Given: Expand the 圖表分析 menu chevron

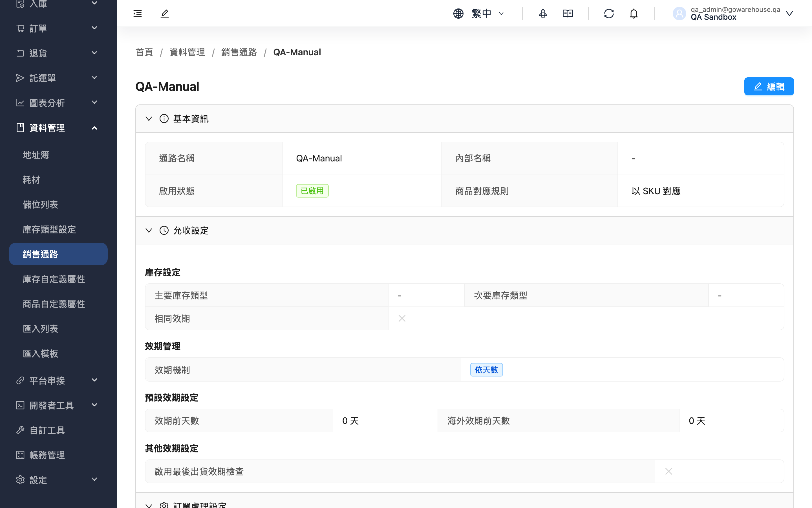Looking at the screenshot, I should coord(95,102).
